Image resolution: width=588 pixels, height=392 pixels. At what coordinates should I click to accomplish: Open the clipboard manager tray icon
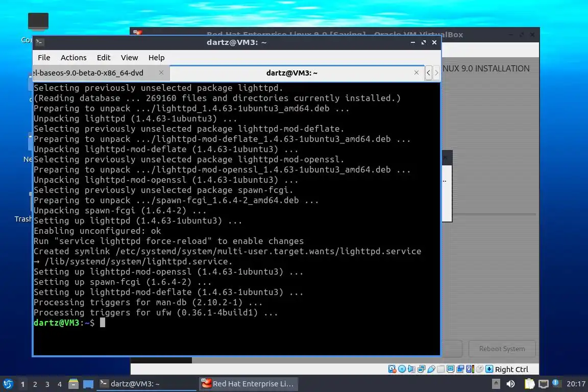[529, 384]
